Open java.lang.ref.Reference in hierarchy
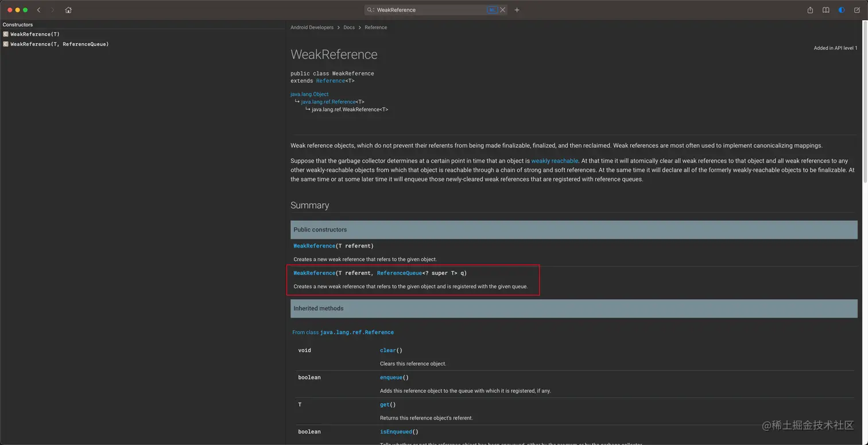The width and height of the screenshot is (868, 445). click(328, 102)
